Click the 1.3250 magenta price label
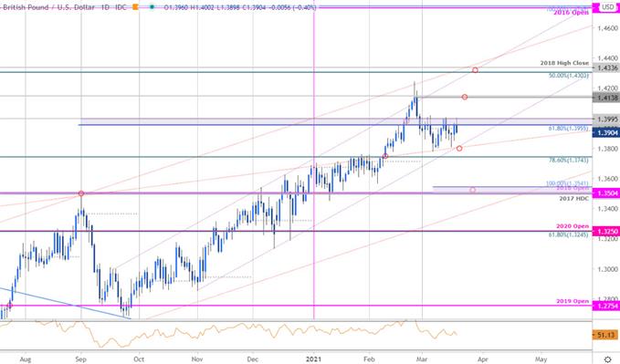This screenshot has height=364, width=620. 607,231
